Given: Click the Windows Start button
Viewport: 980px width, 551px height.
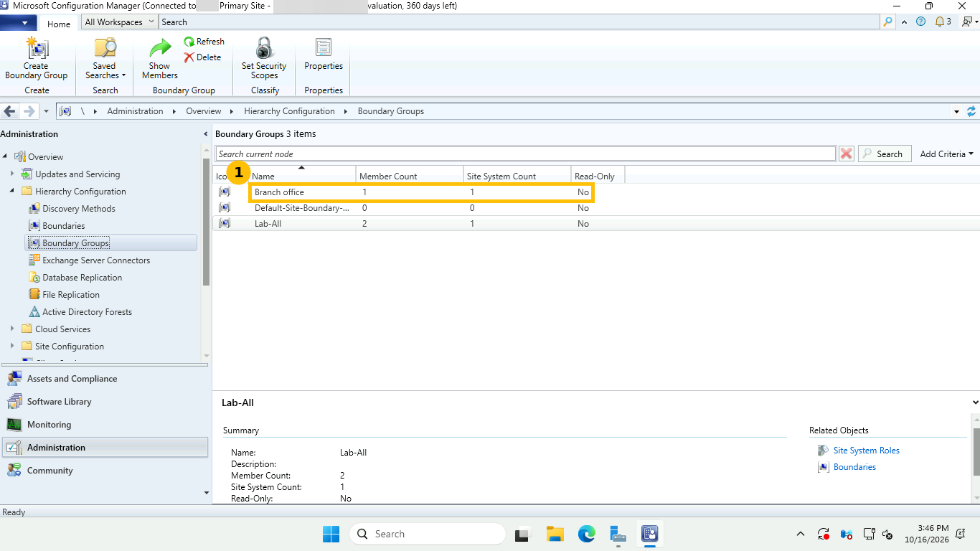Looking at the screenshot, I should coord(331,534).
